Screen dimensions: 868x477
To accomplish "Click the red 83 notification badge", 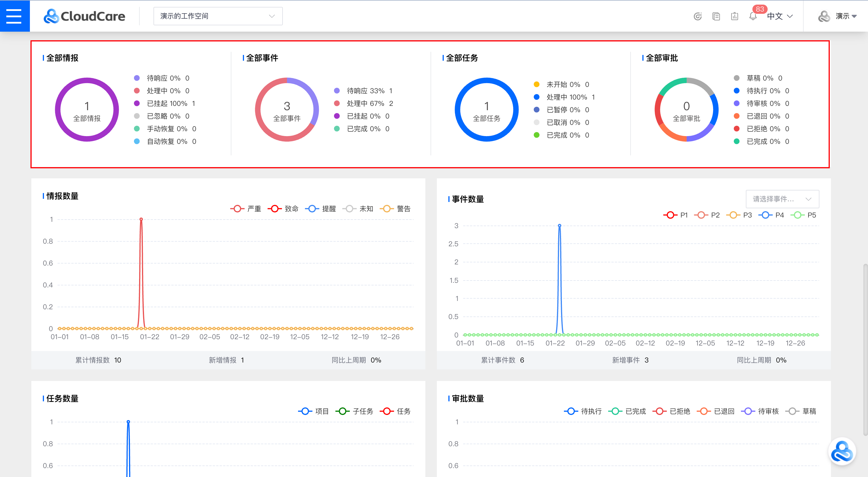I will click(x=760, y=9).
